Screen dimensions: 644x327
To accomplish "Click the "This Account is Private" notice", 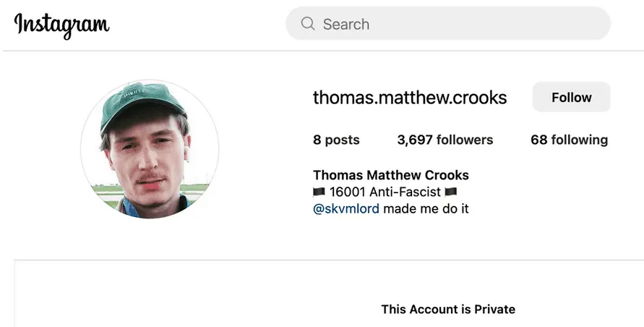I will click(x=448, y=309).
